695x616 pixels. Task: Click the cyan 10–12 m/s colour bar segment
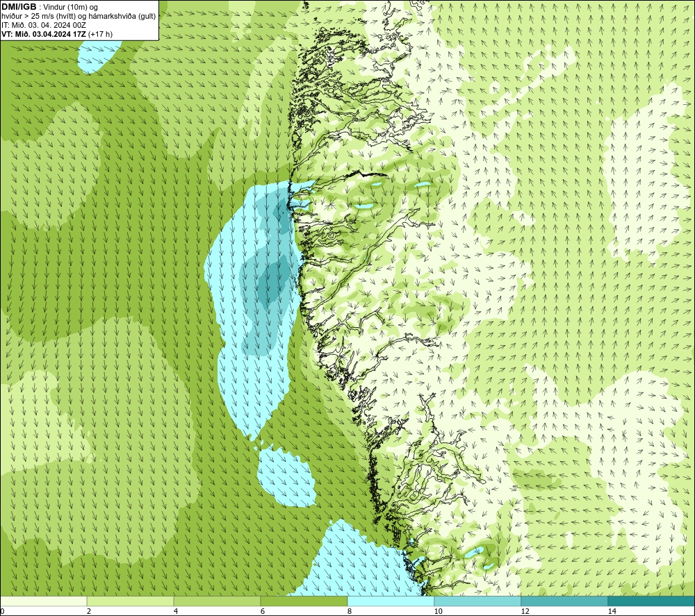pyautogui.click(x=478, y=601)
